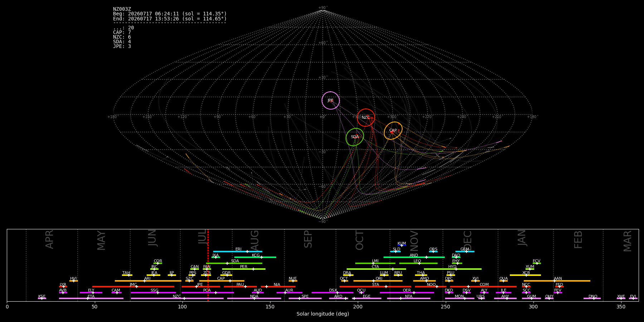Click the PER shower bar in timeline

pyautogui.click(x=244, y=269)
